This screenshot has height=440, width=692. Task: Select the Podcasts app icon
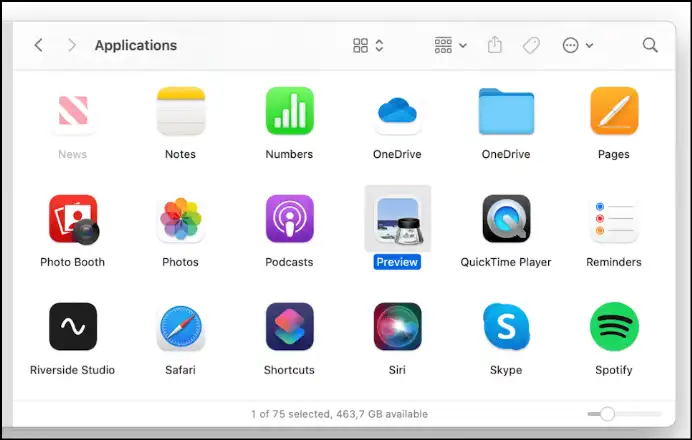click(x=290, y=219)
